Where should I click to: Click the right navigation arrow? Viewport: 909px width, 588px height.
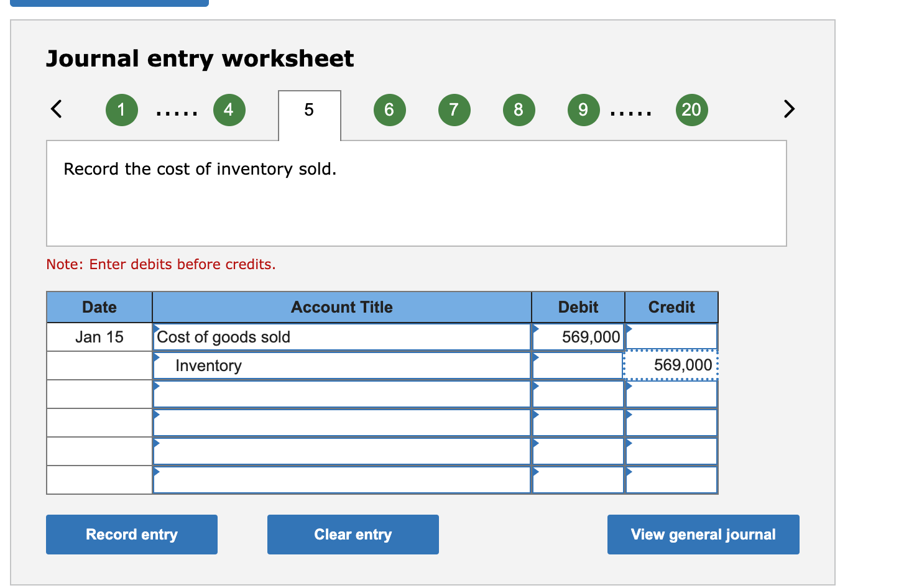pos(788,109)
